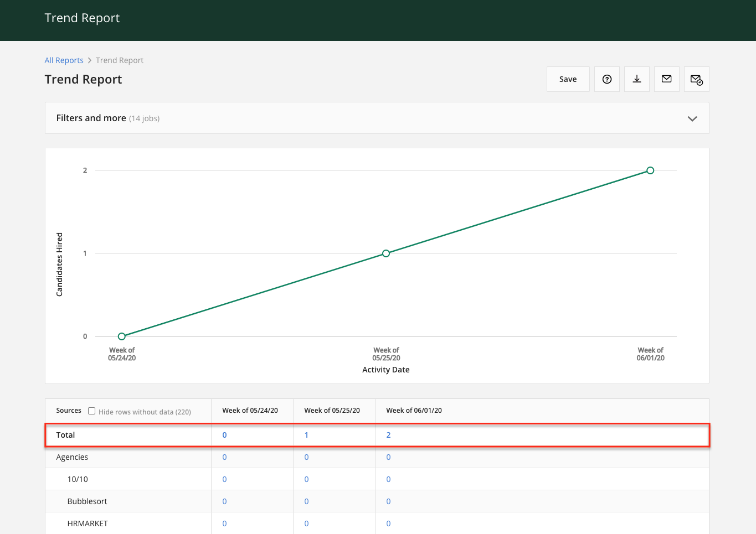This screenshot has width=756, height=534.
Task: Click the Trend Report breadcrumb text
Action: (120, 60)
